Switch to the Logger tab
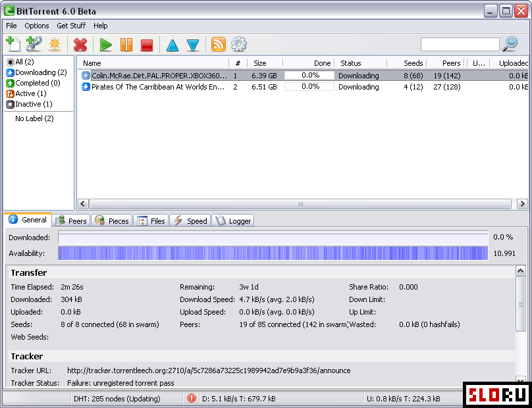The width and height of the screenshot is (532, 408). 233,221
